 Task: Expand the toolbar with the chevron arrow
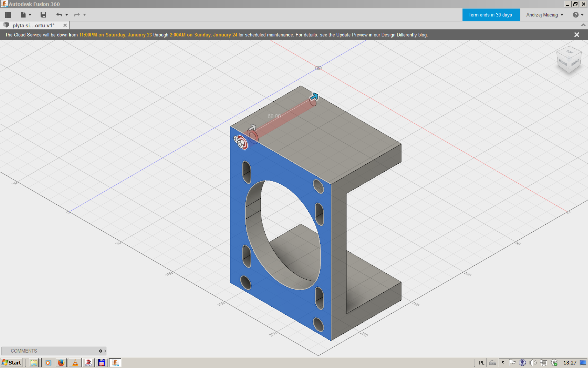pos(583,25)
